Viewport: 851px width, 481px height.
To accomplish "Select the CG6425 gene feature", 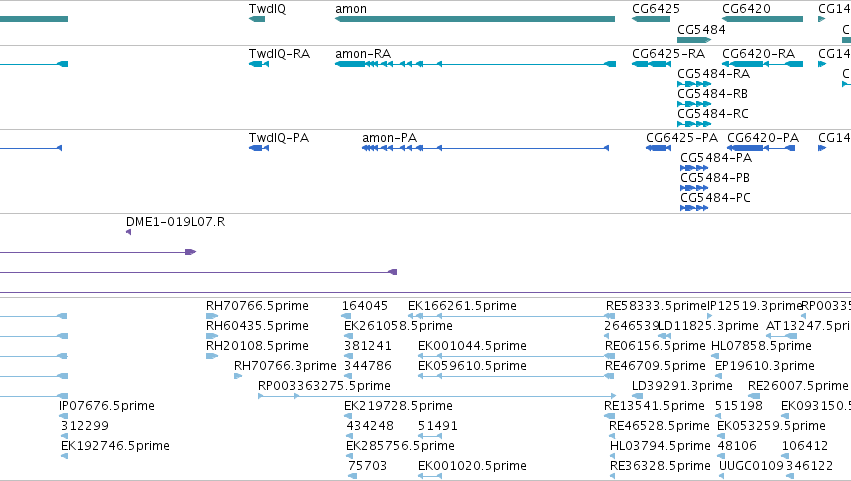I will [x=651, y=19].
